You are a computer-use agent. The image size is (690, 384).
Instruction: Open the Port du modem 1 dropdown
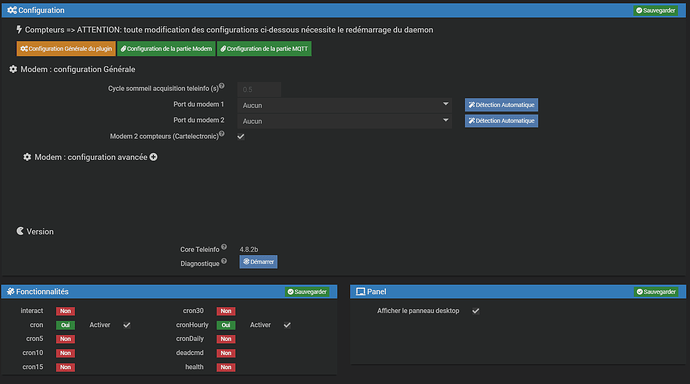tap(345, 105)
